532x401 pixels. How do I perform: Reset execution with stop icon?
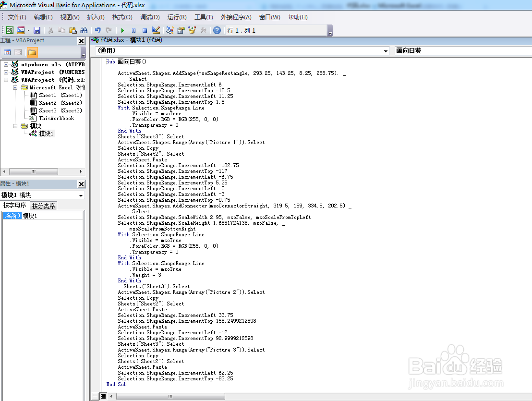point(145,30)
